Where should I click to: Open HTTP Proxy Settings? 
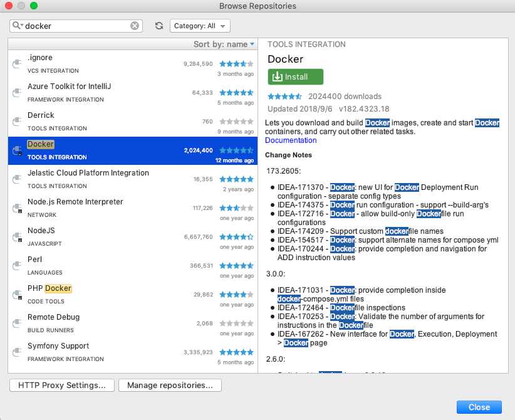(x=62, y=385)
